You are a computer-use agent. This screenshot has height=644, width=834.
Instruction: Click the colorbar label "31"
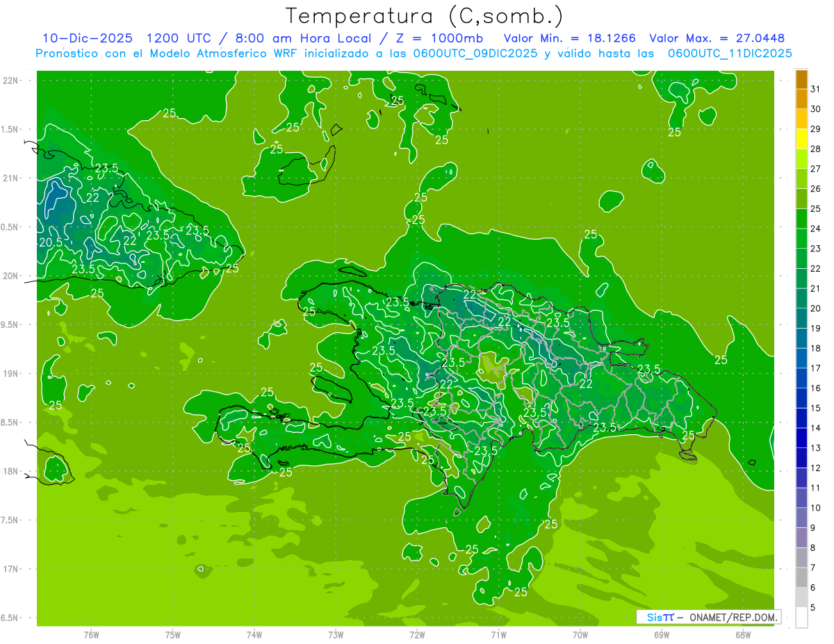(816, 89)
